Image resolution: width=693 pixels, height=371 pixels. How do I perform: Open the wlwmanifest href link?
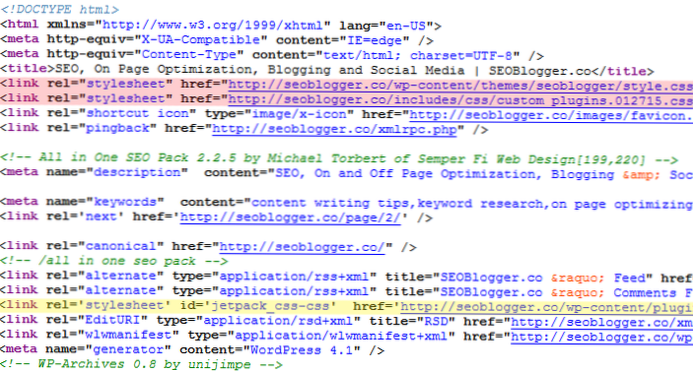click(602, 337)
